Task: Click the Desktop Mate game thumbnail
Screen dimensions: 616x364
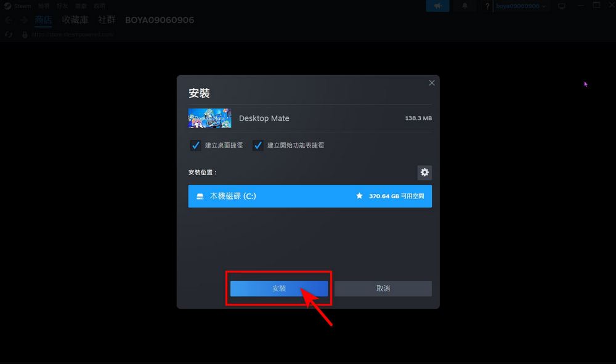Action: pyautogui.click(x=210, y=118)
